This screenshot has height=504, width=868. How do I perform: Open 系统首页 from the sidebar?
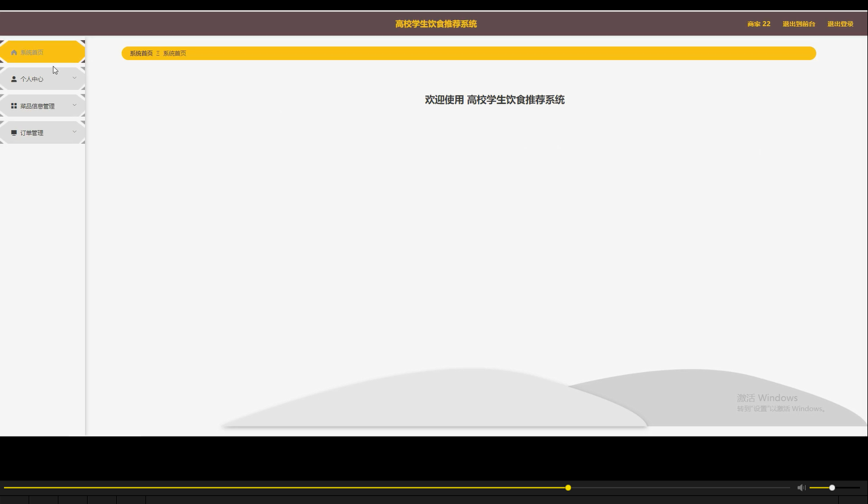pos(33,52)
